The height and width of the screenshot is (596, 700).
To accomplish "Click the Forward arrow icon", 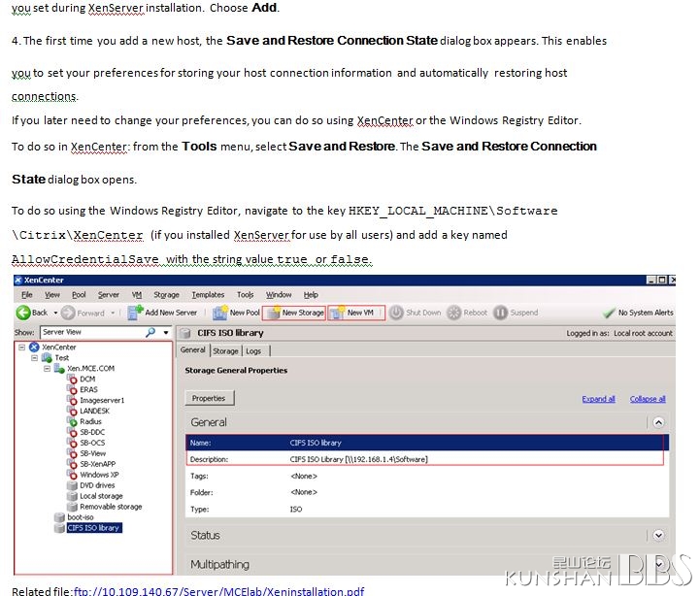I will coord(68,313).
